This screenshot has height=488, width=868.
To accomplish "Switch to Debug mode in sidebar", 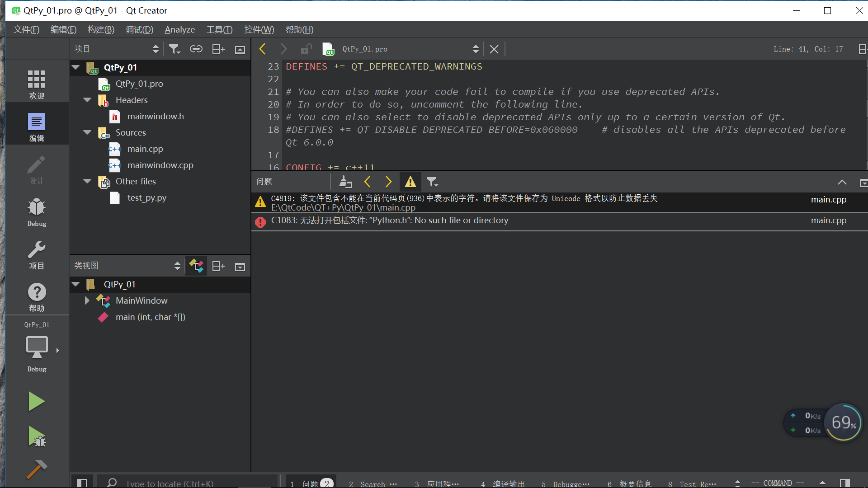I will (37, 212).
